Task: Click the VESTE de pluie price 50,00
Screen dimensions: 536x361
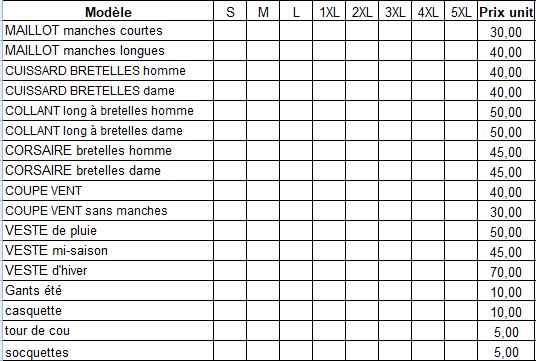Action: [506, 231]
